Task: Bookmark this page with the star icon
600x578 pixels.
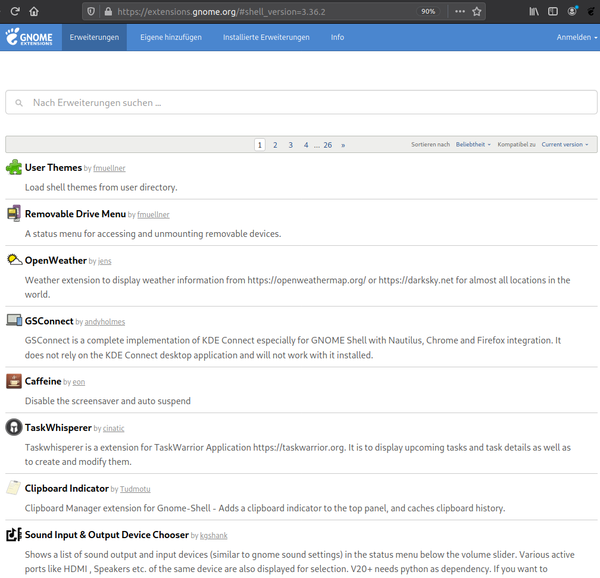Action: click(x=476, y=11)
